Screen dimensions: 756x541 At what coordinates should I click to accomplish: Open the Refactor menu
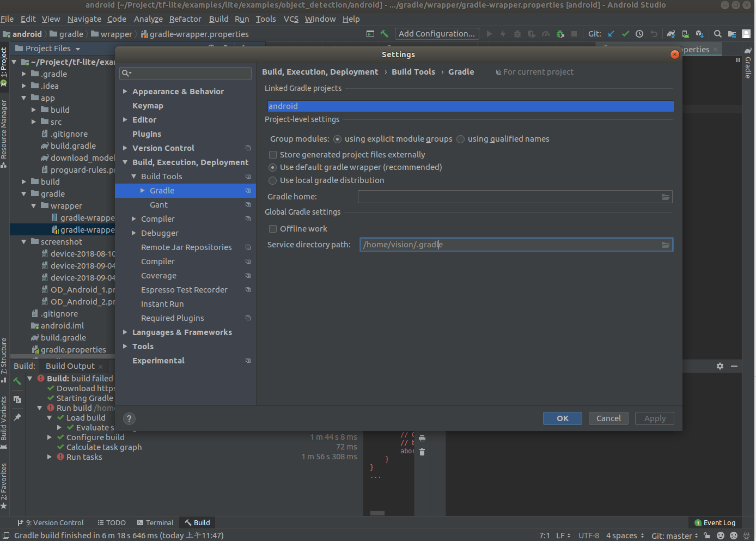(185, 19)
